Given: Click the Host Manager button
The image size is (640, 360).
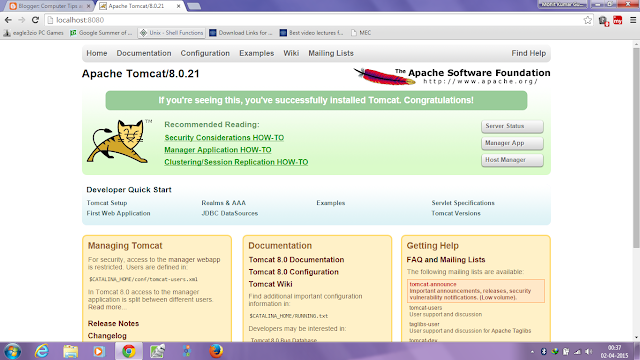Looking at the screenshot, I should 512,160.
